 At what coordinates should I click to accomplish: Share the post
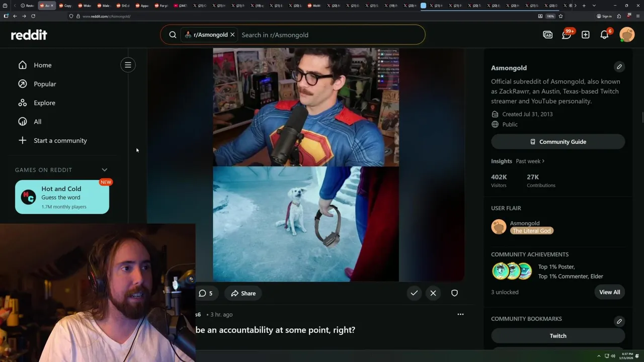point(243,293)
